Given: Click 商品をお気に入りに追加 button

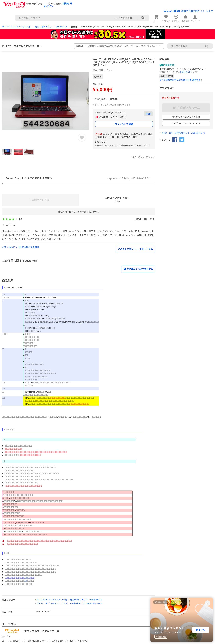Looking at the screenshot, I should click(x=186, y=117).
